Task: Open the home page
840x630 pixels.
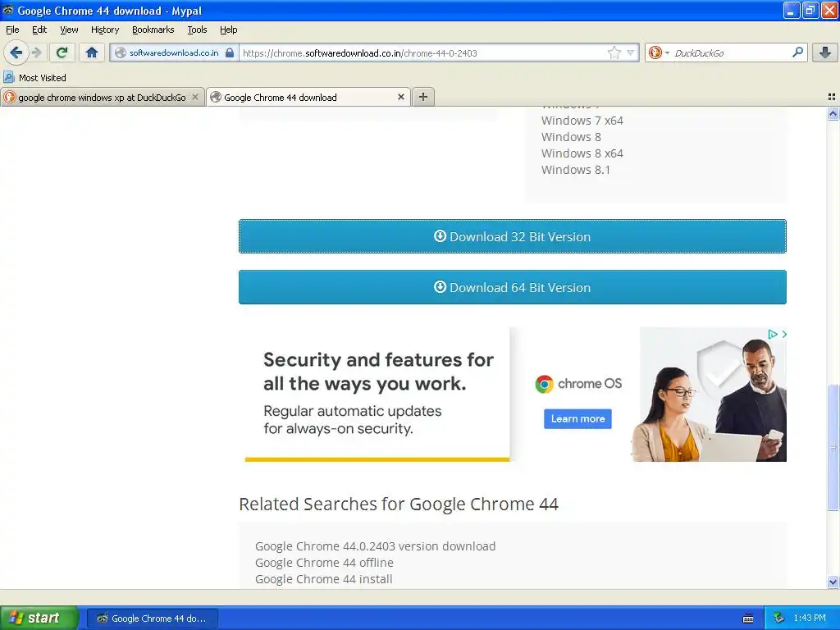Action: click(92, 52)
